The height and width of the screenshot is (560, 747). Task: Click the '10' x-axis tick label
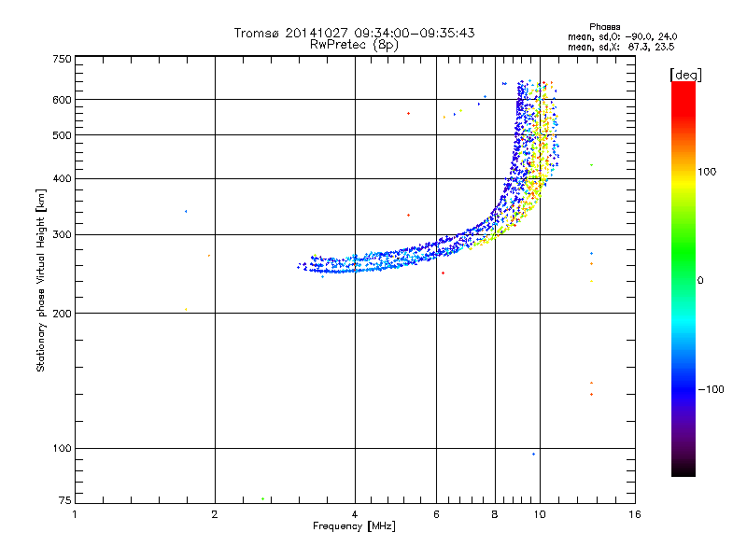pos(540,514)
